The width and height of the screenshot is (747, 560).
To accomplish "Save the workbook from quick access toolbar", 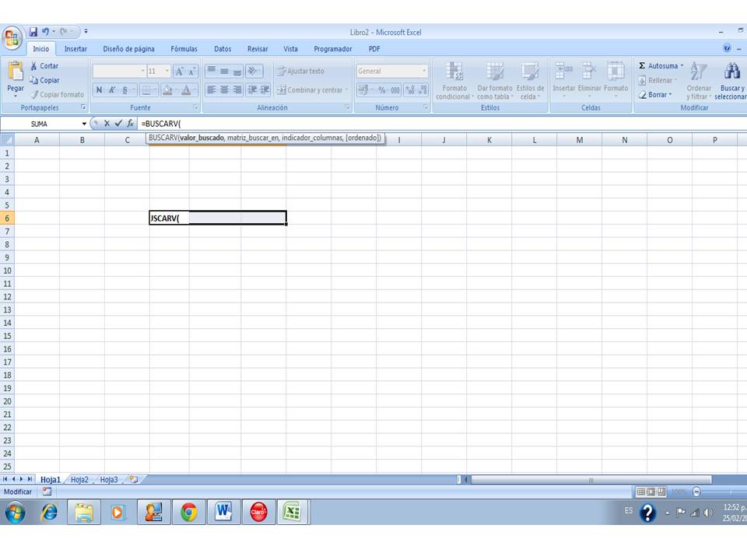I will tap(33, 32).
